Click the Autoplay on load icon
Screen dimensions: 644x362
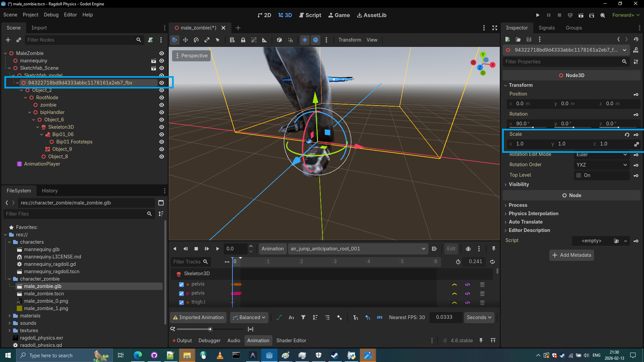tap(434, 249)
